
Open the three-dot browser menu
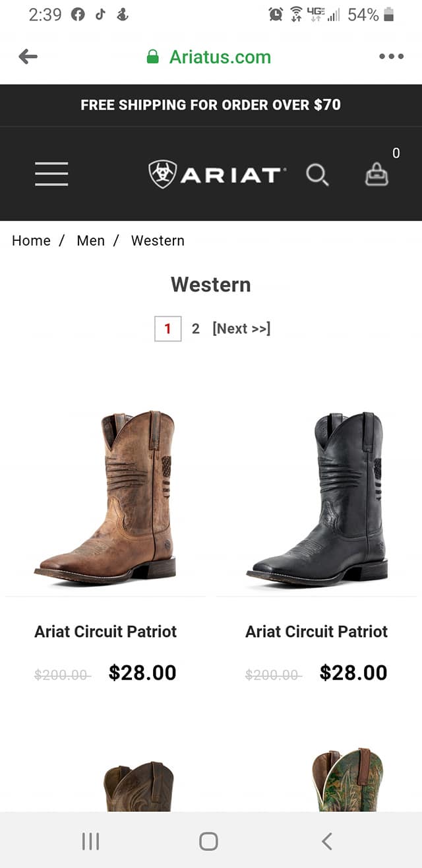coord(391,57)
